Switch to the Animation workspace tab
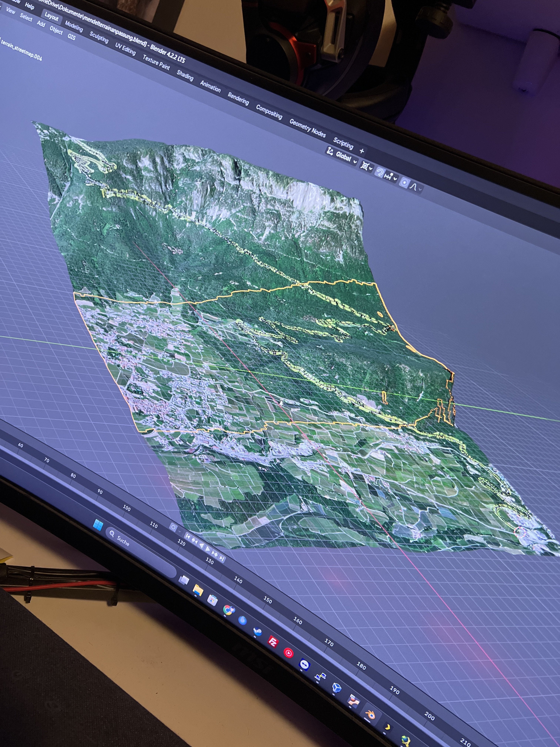560x747 pixels. (210, 87)
